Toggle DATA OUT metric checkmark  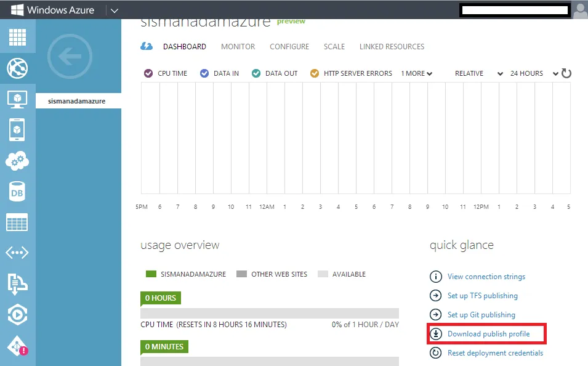pos(256,73)
